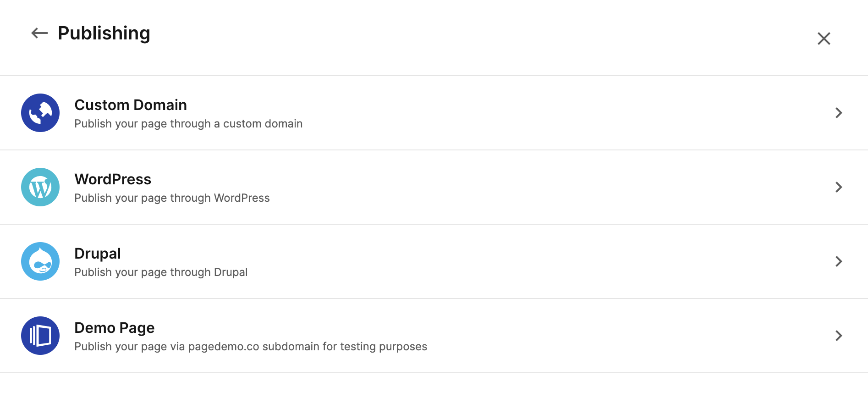Go back using the left arrow

click(39, 33)
